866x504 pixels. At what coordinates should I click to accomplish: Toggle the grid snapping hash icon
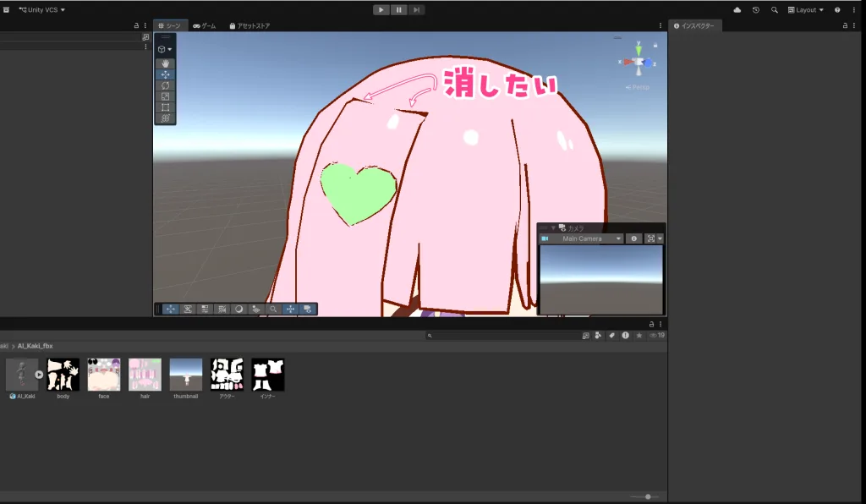tap(222, 310)
